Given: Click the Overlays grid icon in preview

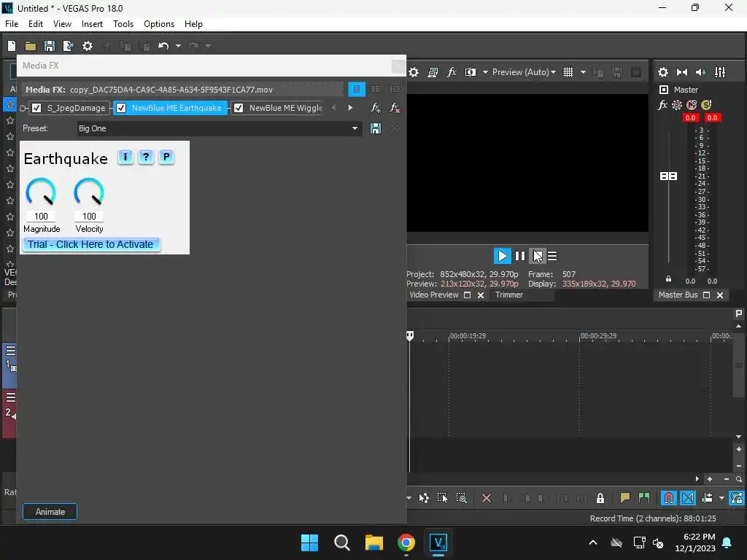Looking at the screenshot, I should click(568, 72).
